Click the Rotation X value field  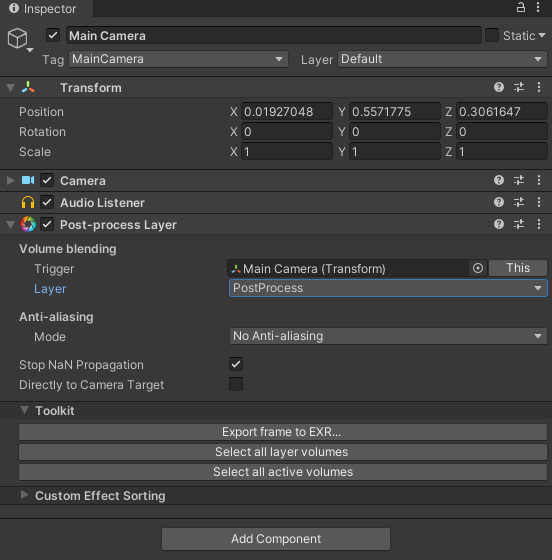287,132
